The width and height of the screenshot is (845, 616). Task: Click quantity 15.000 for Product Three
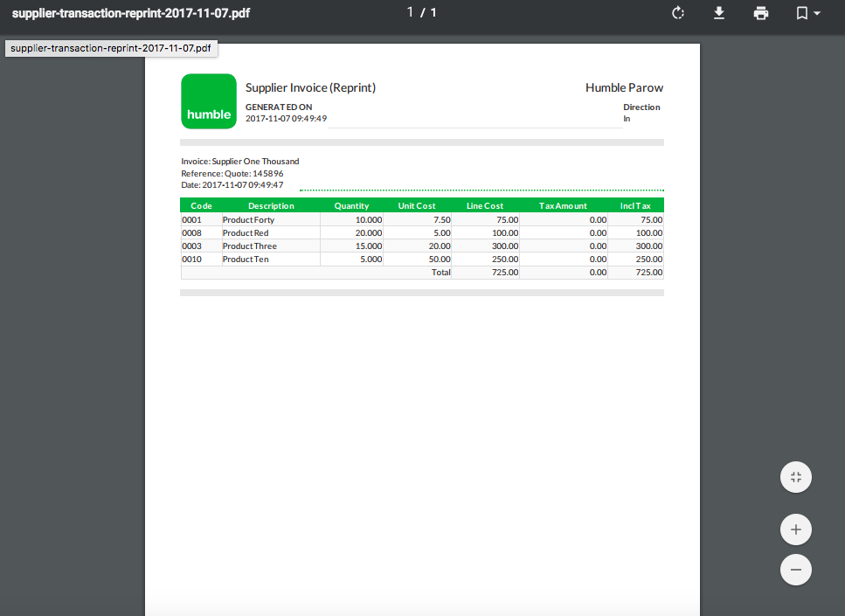369,246
